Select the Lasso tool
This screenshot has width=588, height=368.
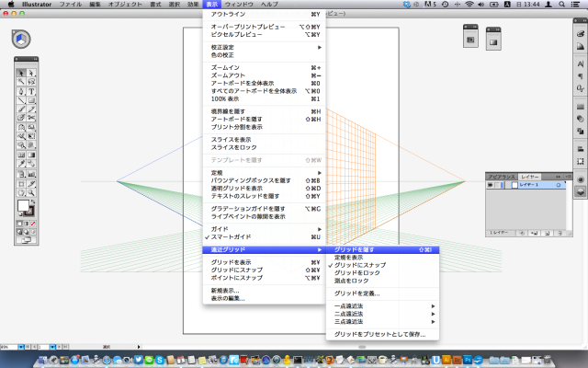coord(31,82)
